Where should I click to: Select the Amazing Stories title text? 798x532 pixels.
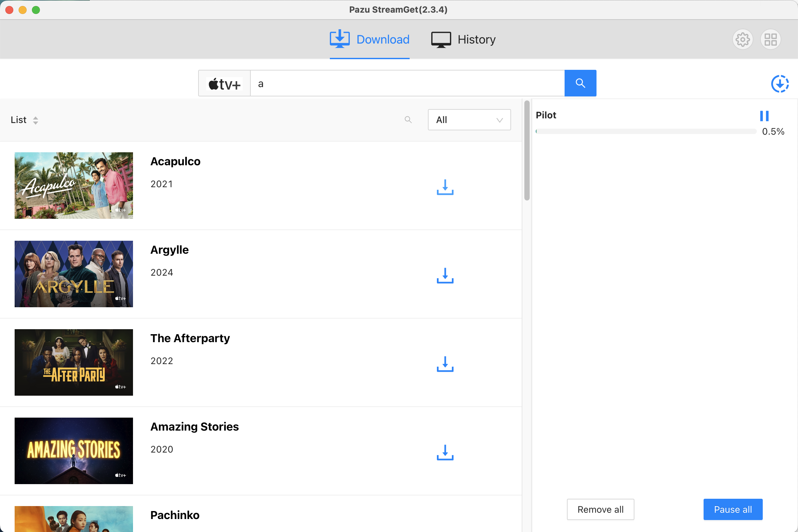click(x=195, y=427)
